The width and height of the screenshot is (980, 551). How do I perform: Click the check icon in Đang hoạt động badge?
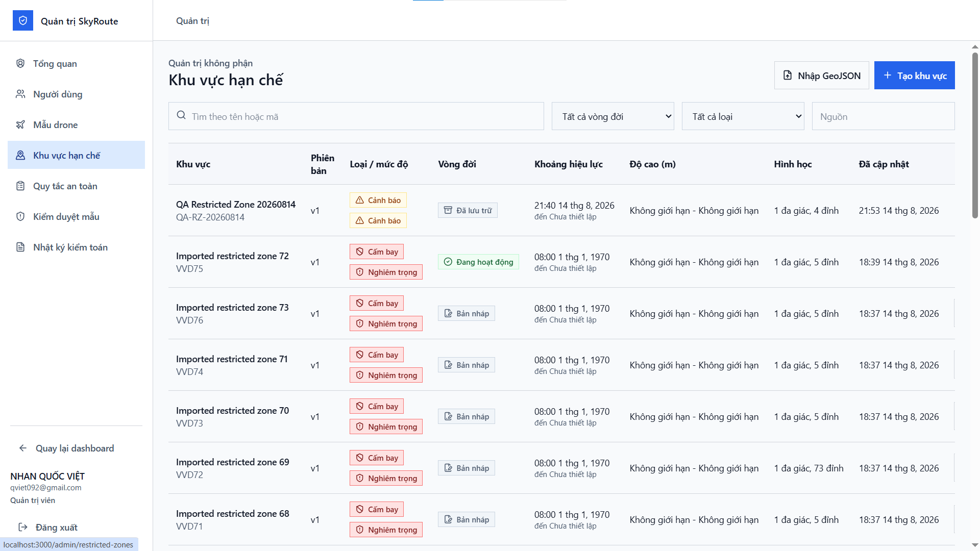point(448,262)
